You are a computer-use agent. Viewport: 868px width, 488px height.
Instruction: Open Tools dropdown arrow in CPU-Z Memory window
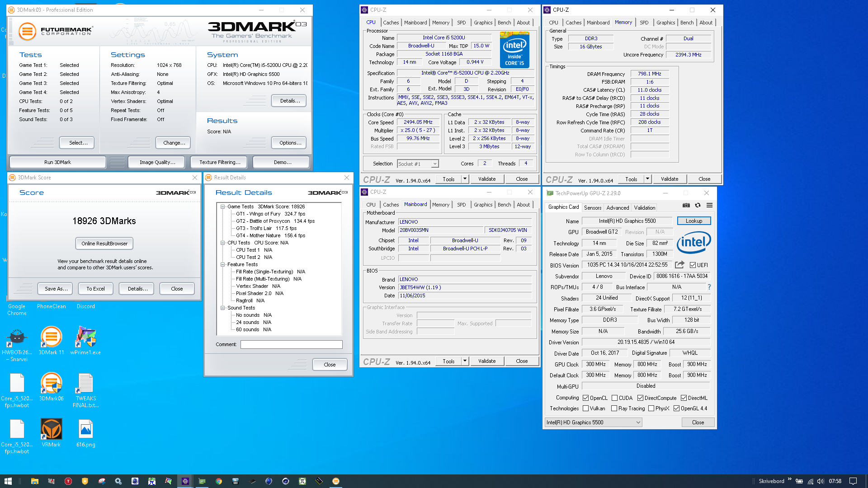647,179
